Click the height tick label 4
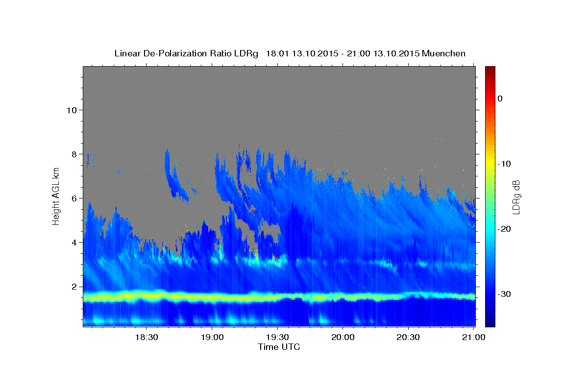 tap(73, 242)
